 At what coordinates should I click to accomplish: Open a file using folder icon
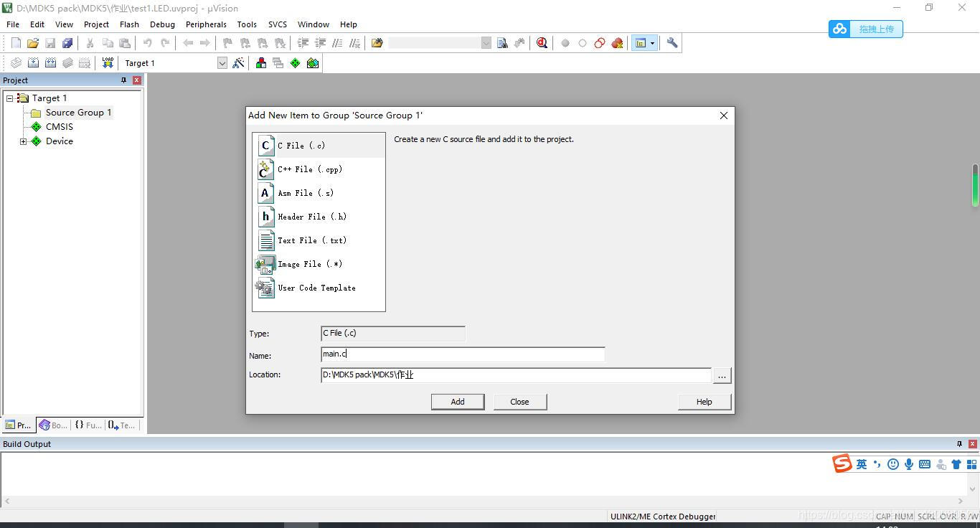[x=33, y=43]
